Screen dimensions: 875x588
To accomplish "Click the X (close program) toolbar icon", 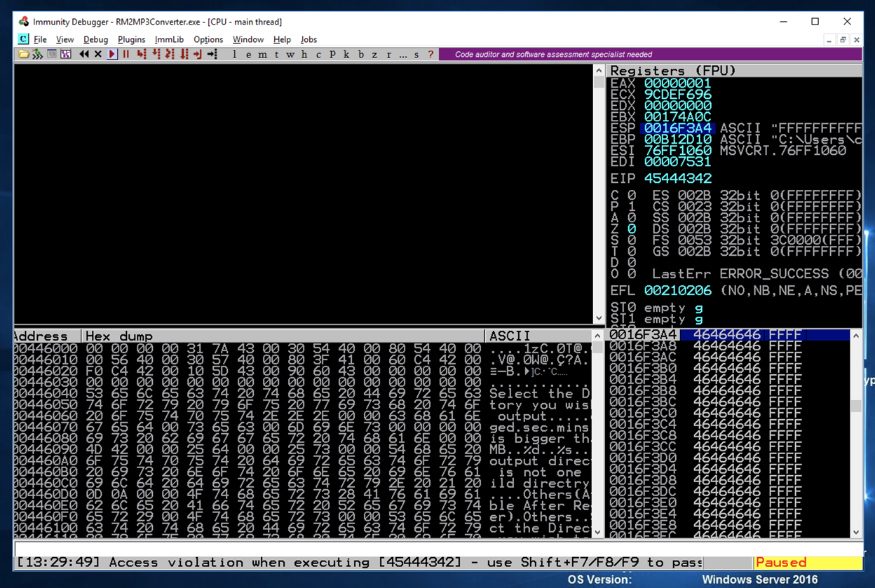I will [98, 54].
